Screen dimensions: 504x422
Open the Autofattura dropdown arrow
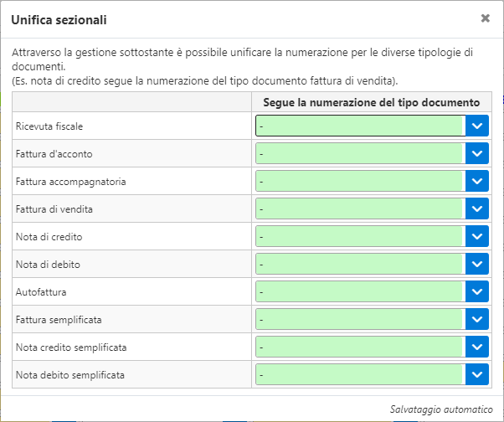pyautogui.click(x=477, y=291)
